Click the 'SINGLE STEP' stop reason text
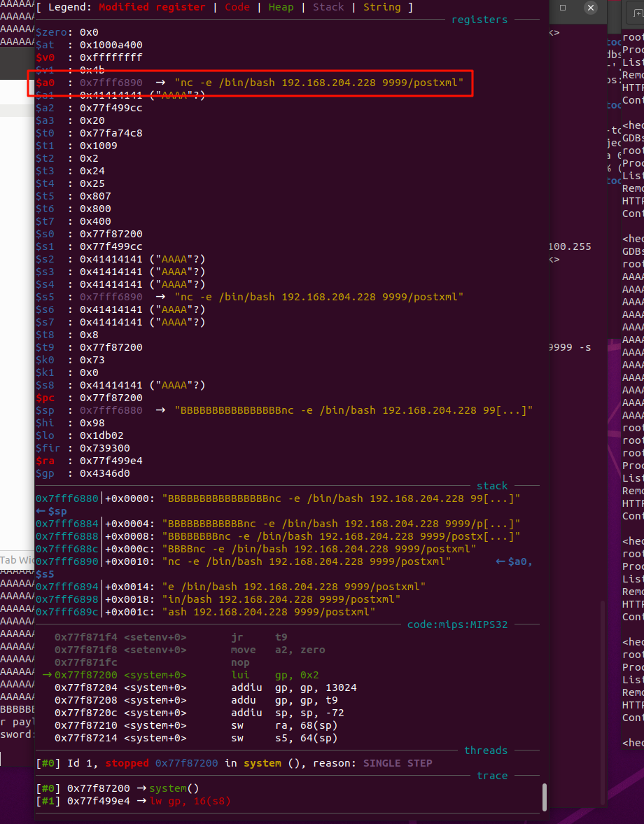 [x=398, y=764]
